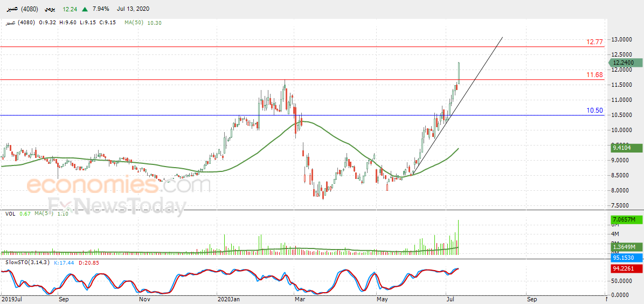Click the black ascending trendline
644x304 pixels.
[x=458, y=106]
